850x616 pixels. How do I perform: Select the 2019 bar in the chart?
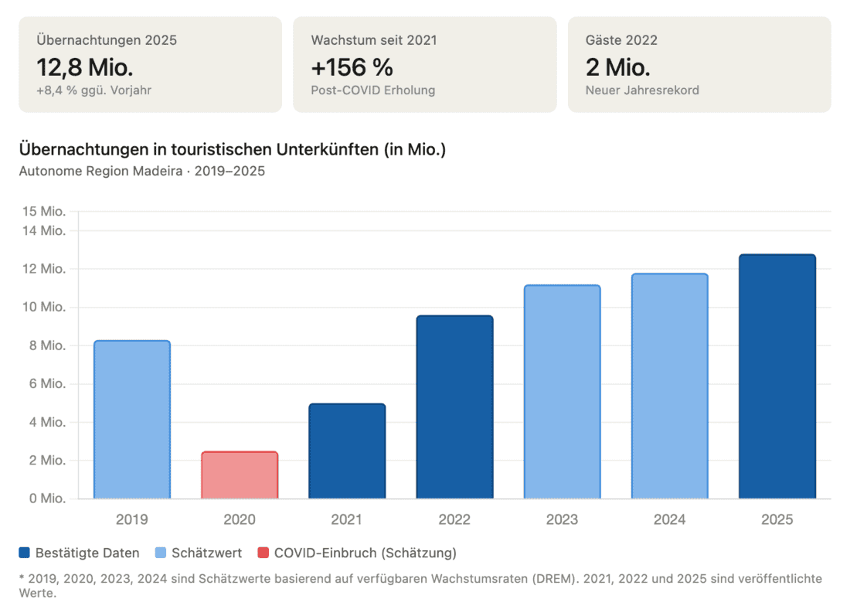click(x=131, y=420)
